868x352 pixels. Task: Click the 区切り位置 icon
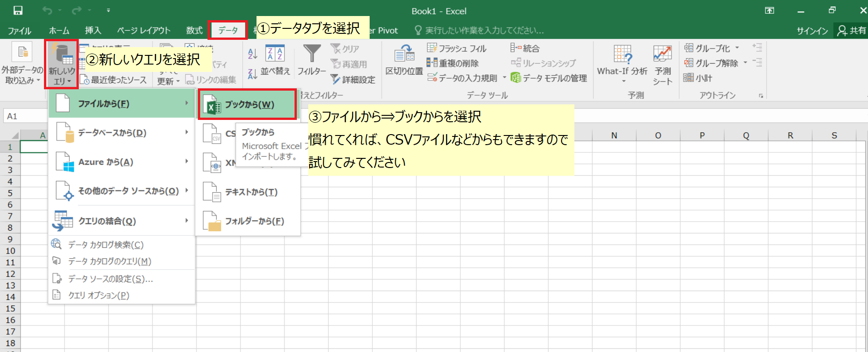404,60
